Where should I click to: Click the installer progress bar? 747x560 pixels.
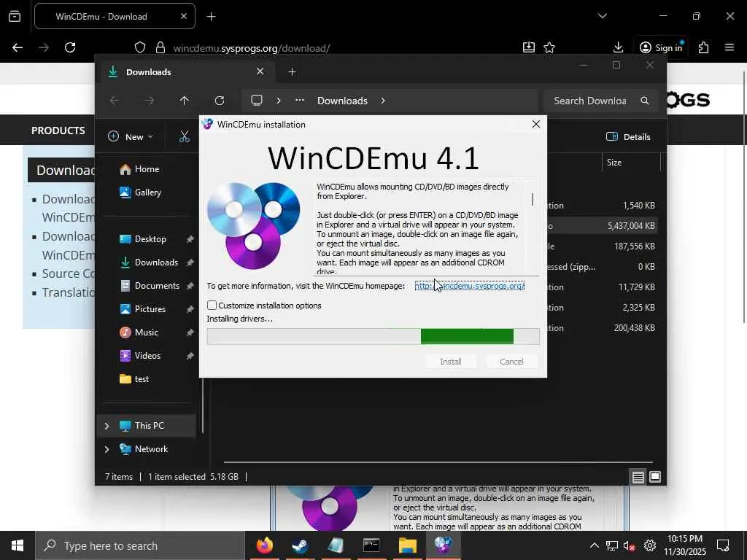(x=373, y=336)
